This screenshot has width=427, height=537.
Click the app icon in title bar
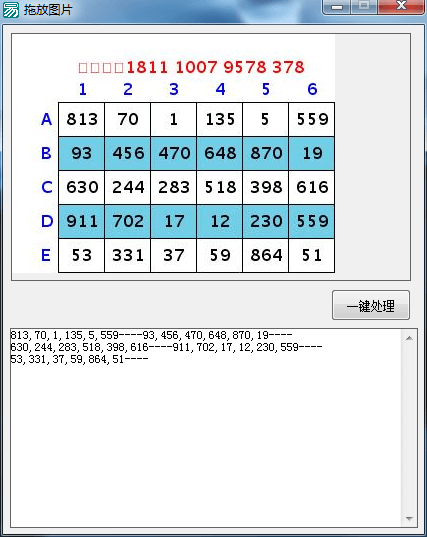11,9
